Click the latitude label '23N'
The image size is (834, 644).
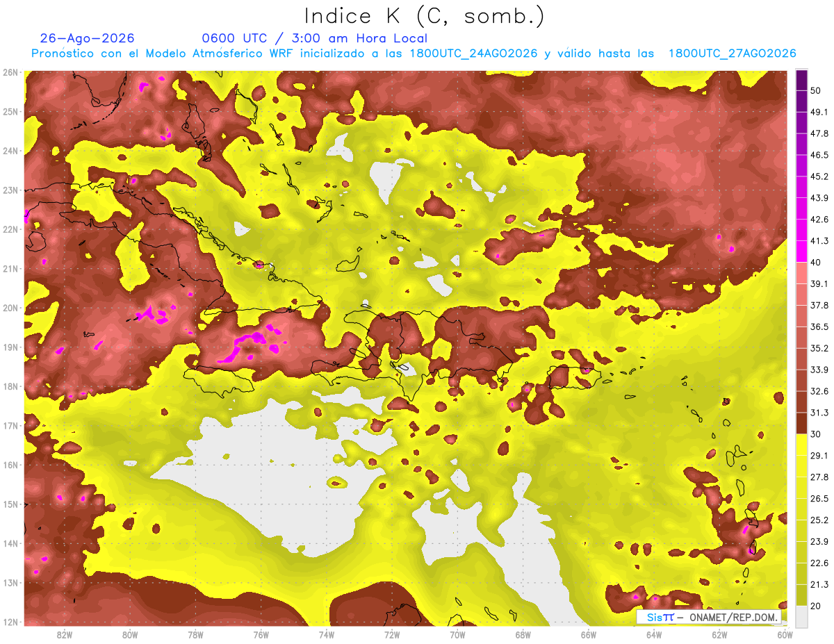click(x=10, y=190)
